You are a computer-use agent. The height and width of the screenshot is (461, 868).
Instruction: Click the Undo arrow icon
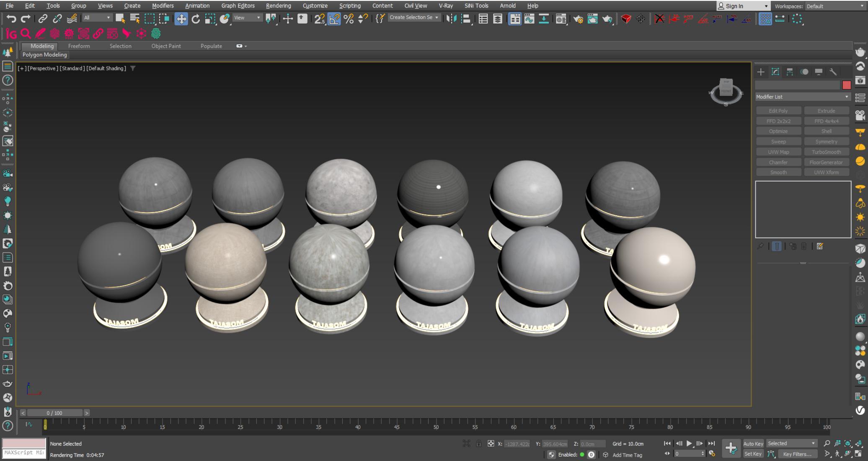(x=12, y=19)
